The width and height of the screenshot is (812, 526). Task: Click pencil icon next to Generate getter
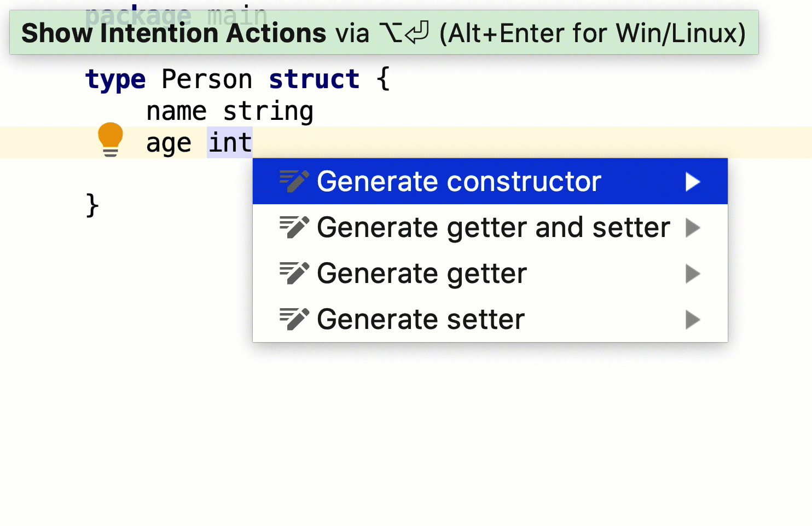(294, 273)
